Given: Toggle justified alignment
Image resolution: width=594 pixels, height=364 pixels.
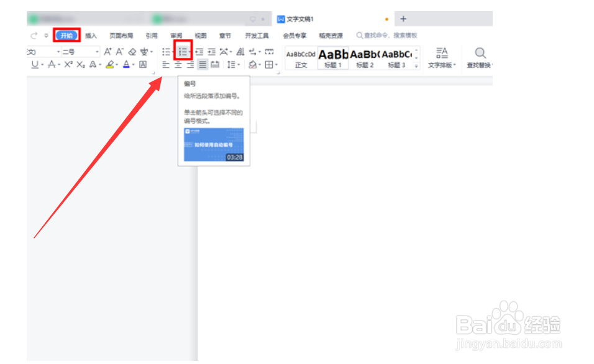Looking at the screenshot, I should tap(203, 65).
